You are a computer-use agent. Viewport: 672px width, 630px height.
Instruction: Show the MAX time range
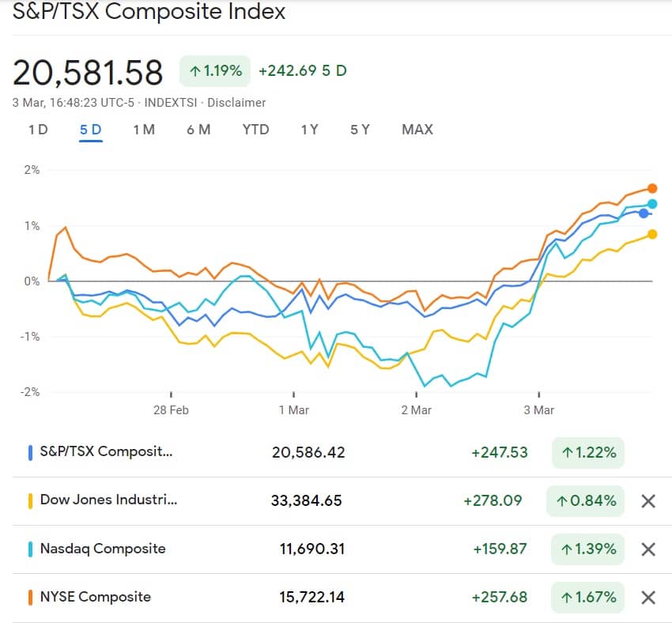click(x=417, y=130)
